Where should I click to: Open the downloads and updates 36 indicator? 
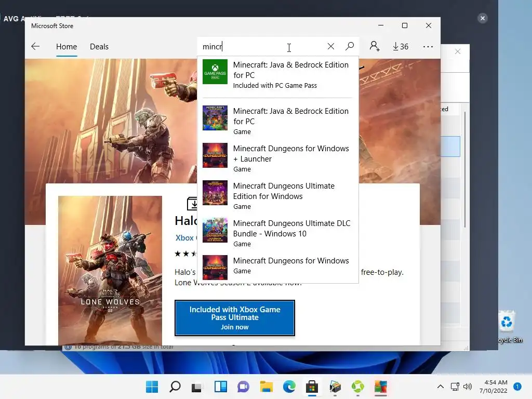click(x=401, y=46)
